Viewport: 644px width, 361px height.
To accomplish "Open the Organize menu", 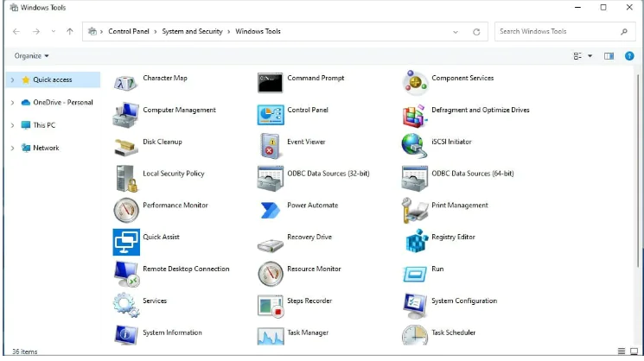I will [x=32, y=56].
